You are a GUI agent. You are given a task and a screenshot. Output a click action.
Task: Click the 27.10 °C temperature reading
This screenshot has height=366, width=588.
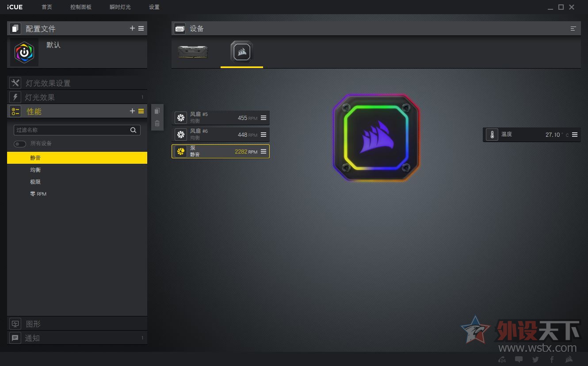pos(557,135)
